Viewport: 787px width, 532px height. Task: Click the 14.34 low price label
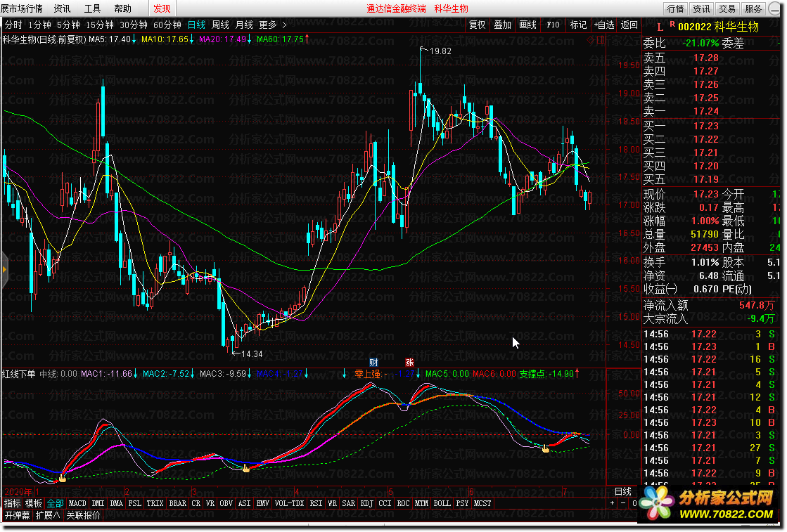252,354
